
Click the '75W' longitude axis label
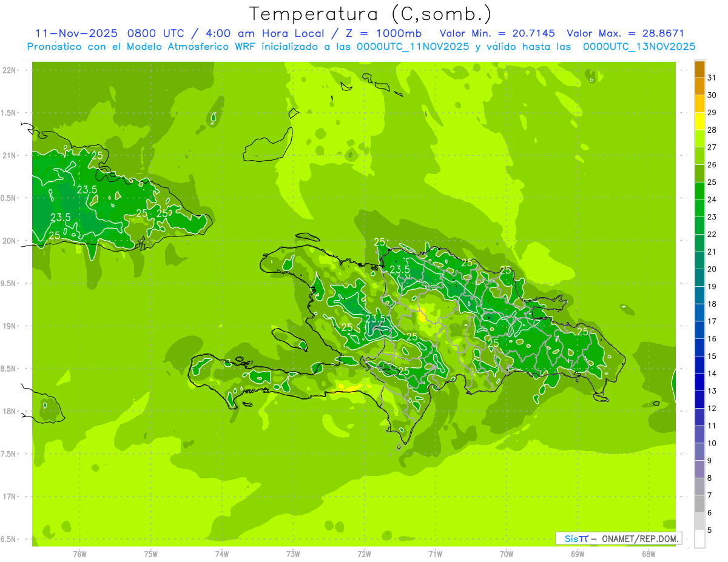point(151,553)
